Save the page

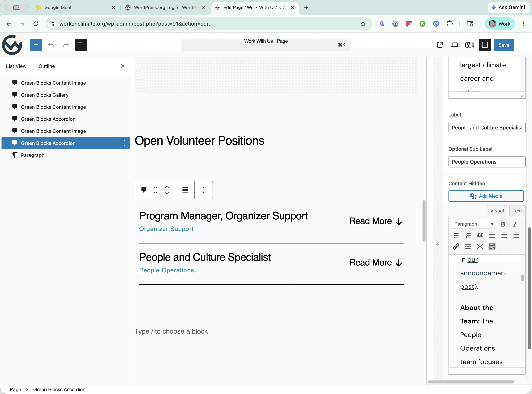click(x=504, y=45)
